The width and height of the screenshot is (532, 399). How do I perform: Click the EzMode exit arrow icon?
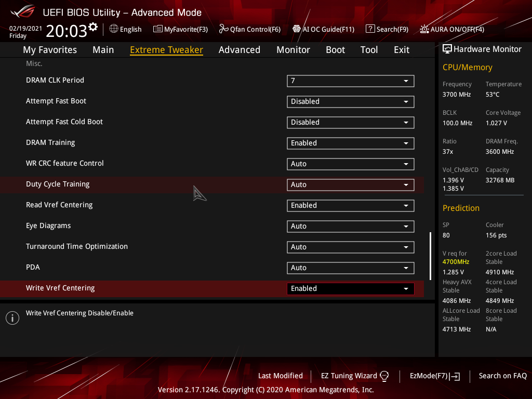455,376
